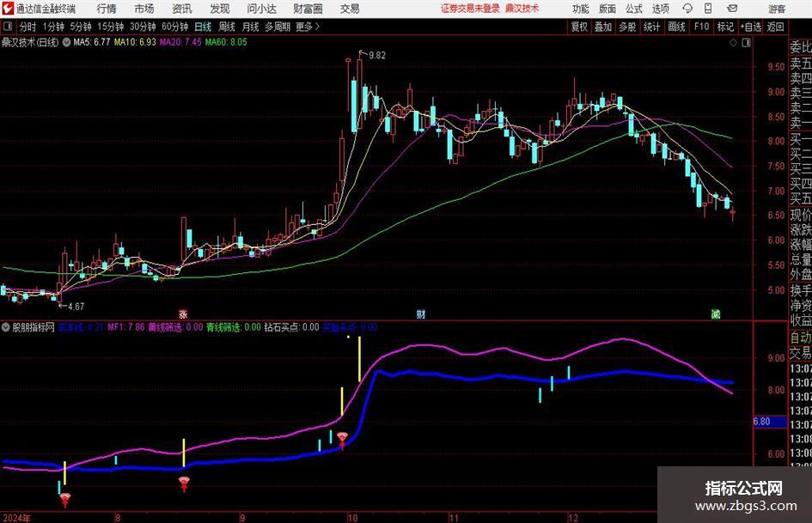The image size is (812, 523).
Task: Open F10 company info
Action: pos(701,27)
